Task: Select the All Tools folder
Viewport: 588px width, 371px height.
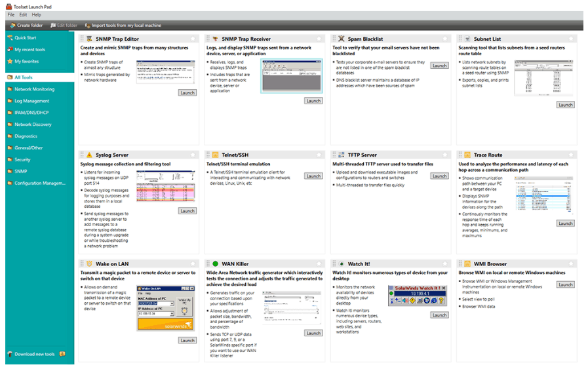Action: click(40, 77)
